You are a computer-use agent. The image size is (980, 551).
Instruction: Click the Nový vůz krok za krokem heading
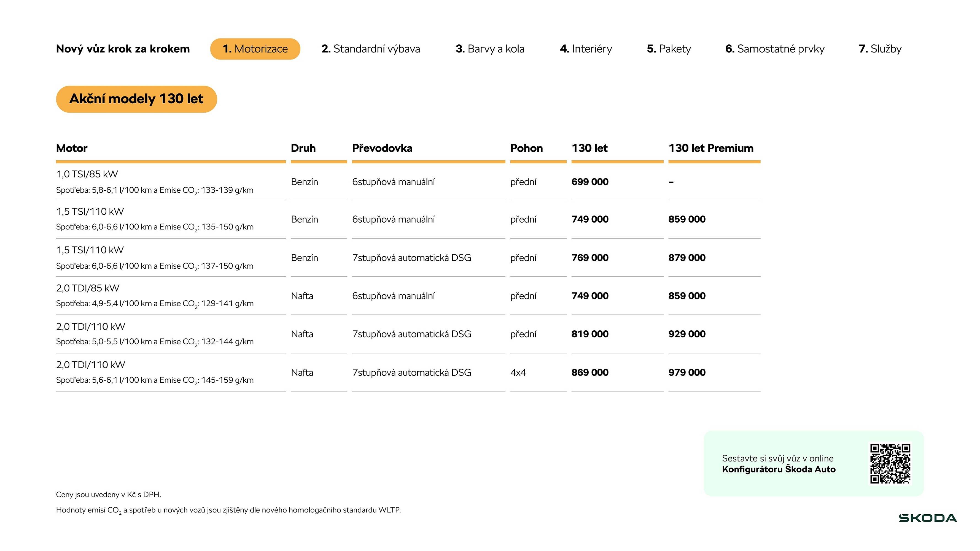[x=122, y=49]
